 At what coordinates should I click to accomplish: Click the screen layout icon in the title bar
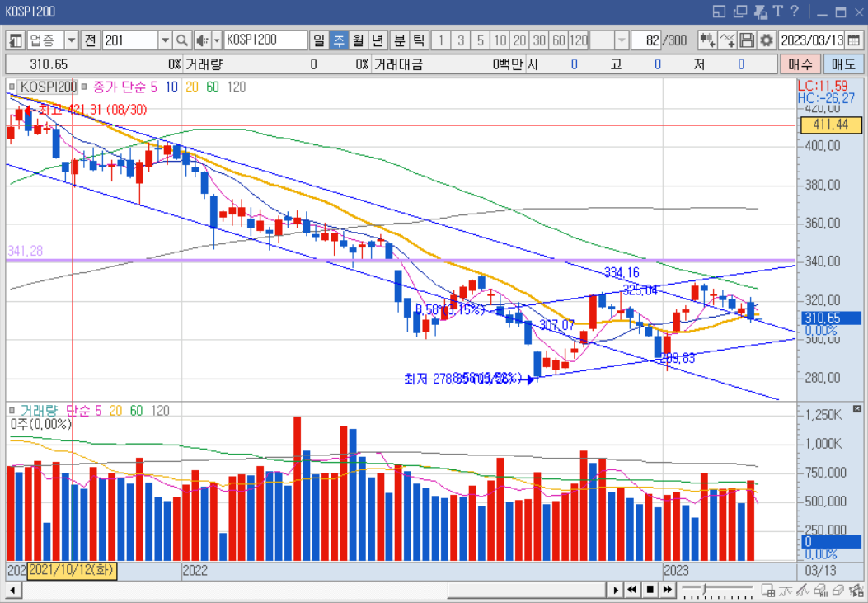tap(719, 11)
